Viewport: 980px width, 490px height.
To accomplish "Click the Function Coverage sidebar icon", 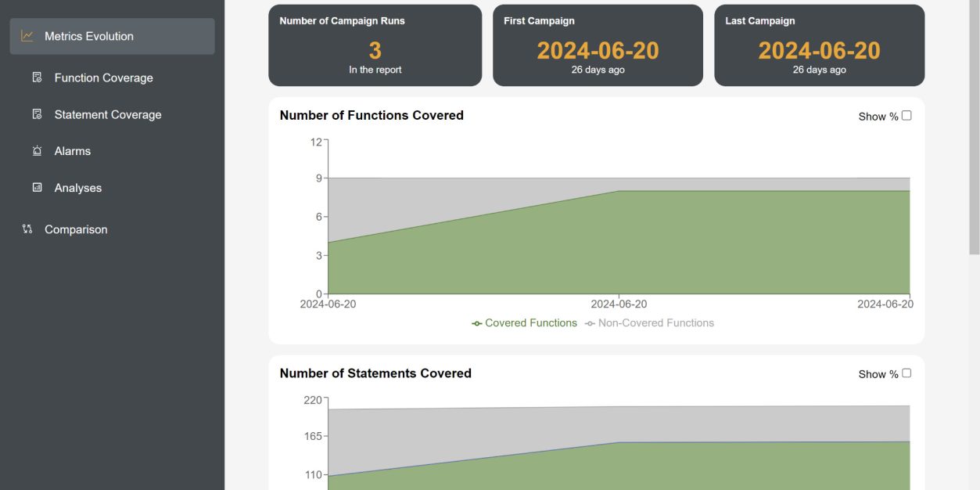I will coord(37,77).
